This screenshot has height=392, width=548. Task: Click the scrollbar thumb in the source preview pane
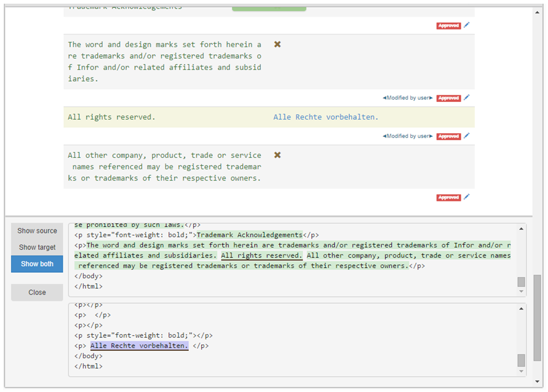point(522,282)
